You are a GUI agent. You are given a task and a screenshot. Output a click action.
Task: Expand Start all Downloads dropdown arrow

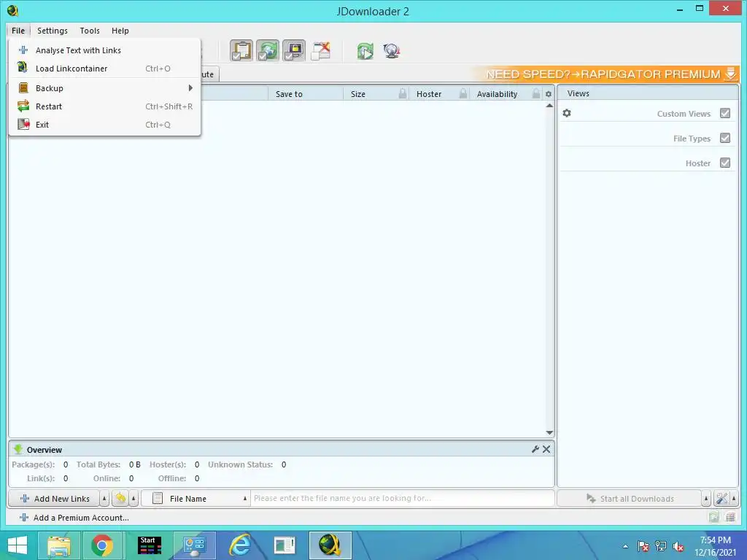pyautogui.click(x=706, y=499)
